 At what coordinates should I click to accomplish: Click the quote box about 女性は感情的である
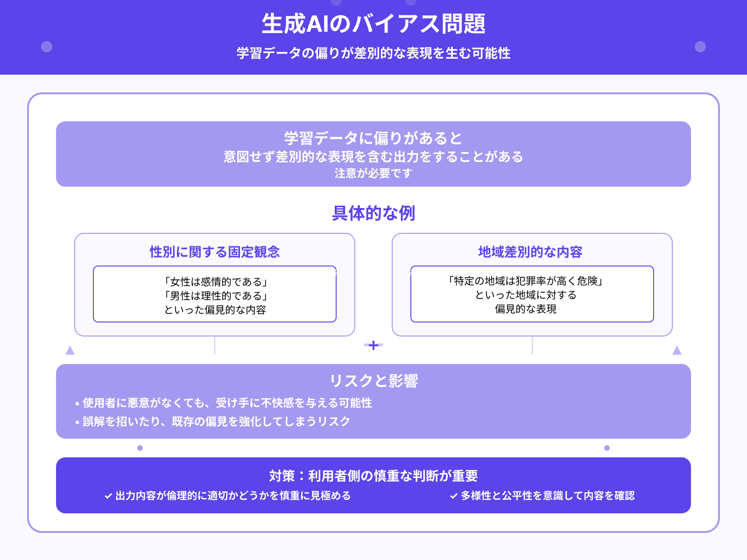click(x=215, y=294)
